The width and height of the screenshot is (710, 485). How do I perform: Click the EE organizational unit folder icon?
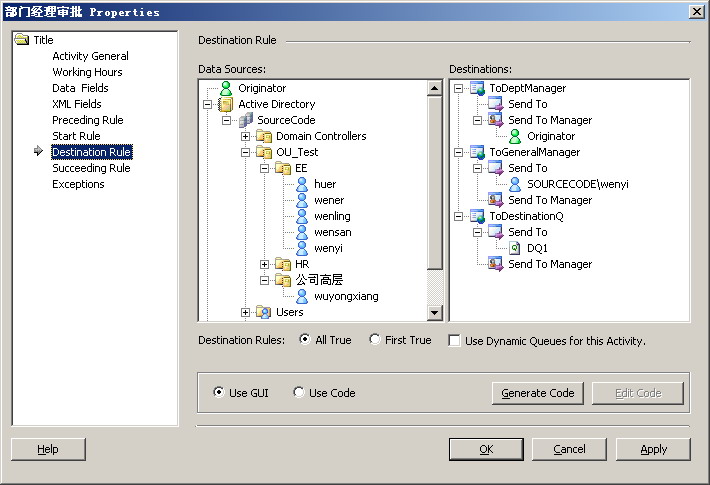(x=283, y=168)
